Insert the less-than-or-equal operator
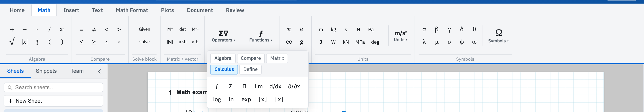Screen dimensions: 644x112 point(81,42)
